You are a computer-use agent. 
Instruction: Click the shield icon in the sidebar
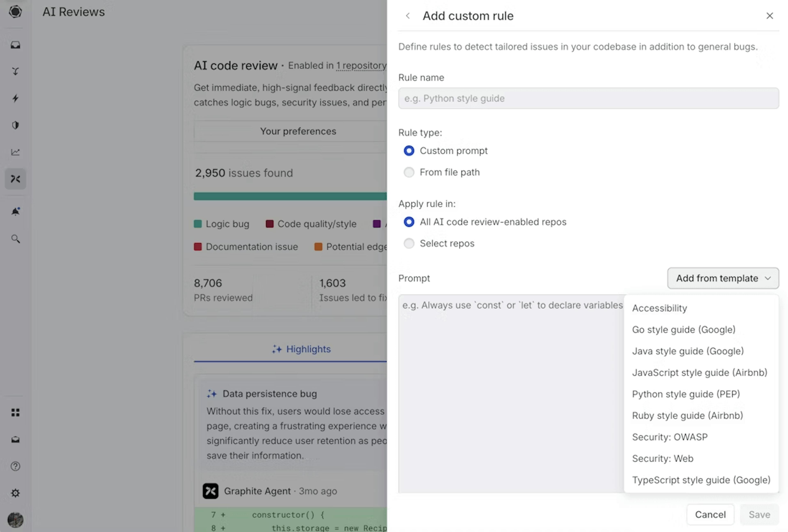coord(15,125)
